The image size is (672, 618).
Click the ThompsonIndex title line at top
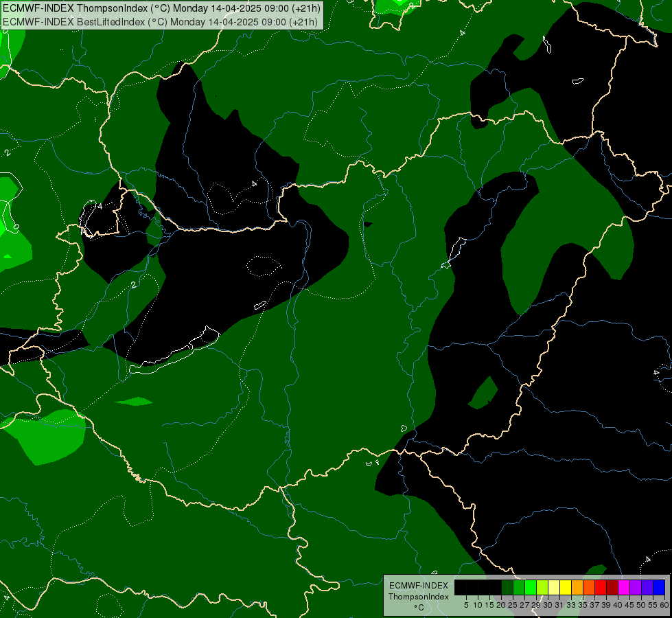(x=161, y=8)
